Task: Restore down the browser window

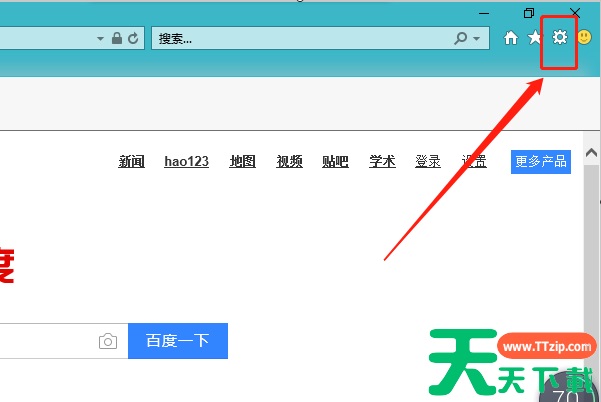Action: (529, 13)
